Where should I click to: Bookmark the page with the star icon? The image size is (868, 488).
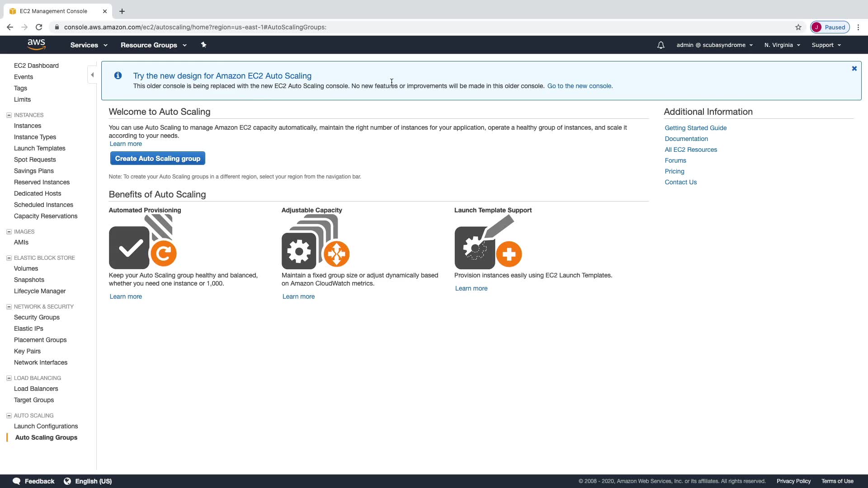(x=798, y=27)
